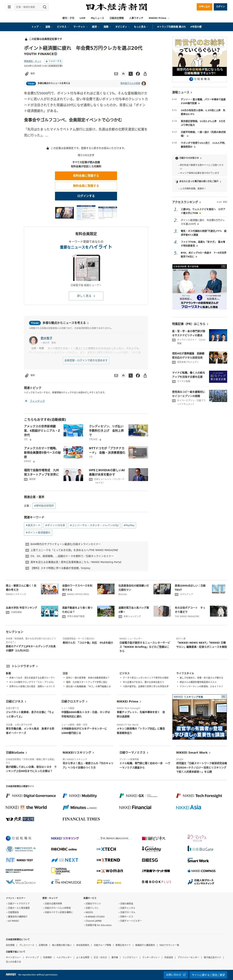Click the lower X share icon below Think! comment
Screen dimensions: 233x980
(131, 376)
